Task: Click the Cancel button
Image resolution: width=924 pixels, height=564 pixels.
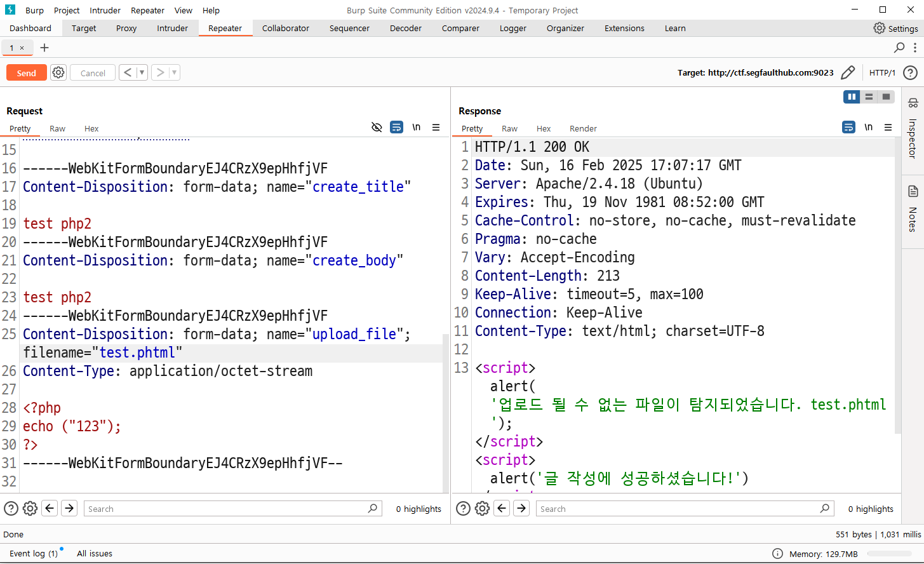Action: 93,73
